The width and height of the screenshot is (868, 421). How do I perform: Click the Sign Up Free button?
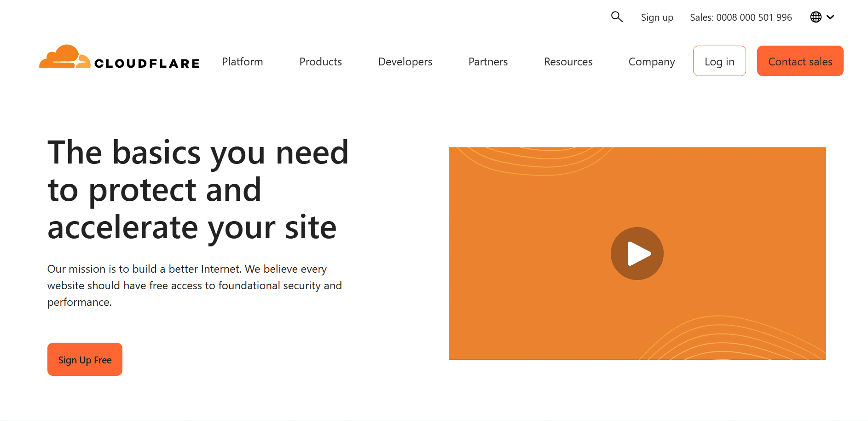coord(85,359)
